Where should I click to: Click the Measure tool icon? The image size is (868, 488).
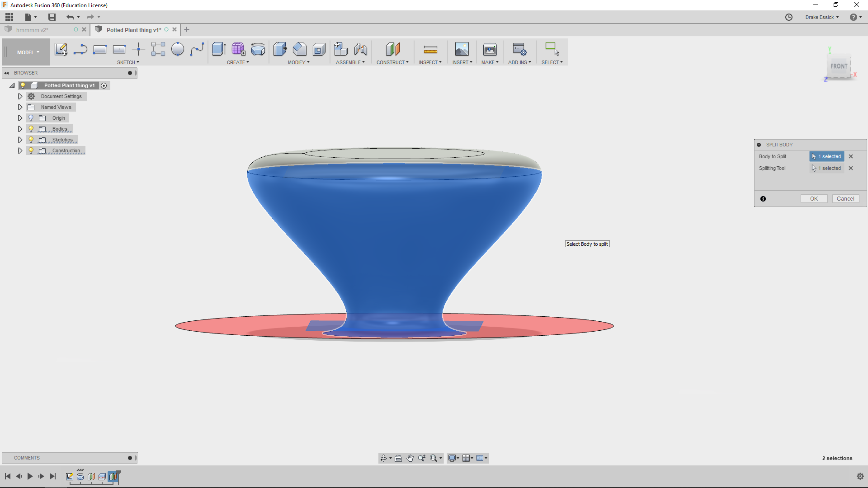[x=430, y=49]
